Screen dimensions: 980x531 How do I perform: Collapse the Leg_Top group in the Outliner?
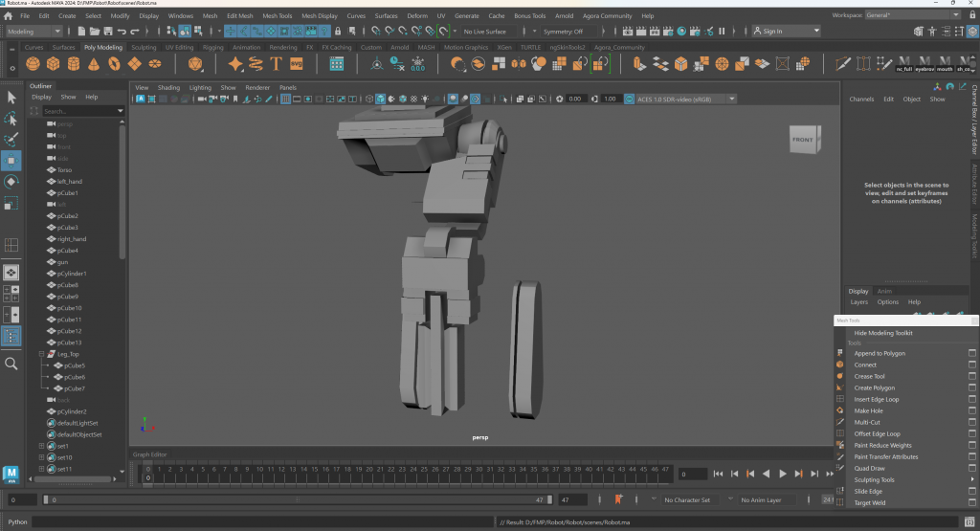click(42, 354)
